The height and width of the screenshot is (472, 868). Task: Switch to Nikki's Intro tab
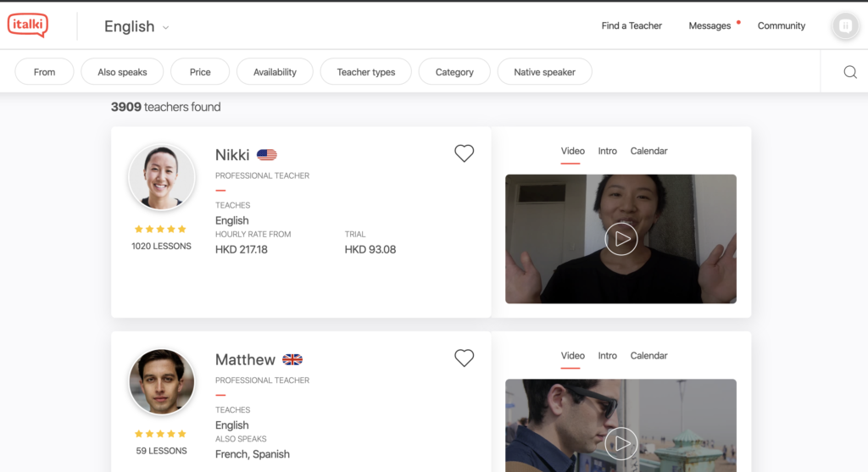click(607, 151)
